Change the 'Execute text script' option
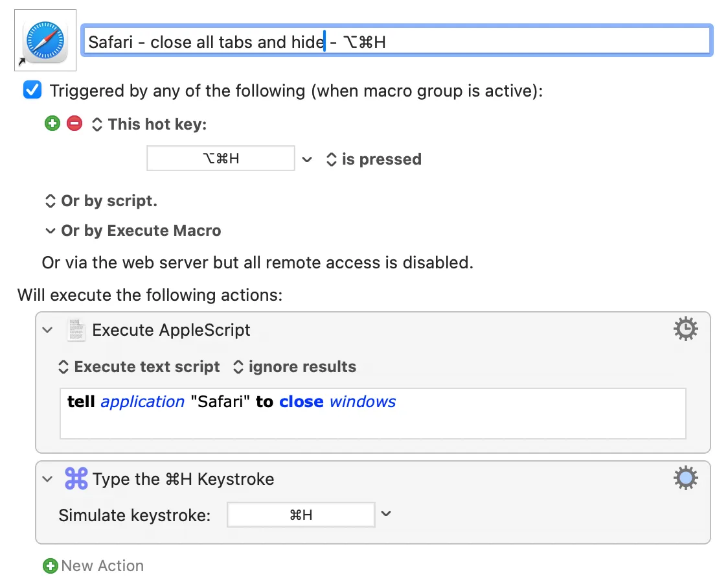The image size is (728, 586). 139,367
